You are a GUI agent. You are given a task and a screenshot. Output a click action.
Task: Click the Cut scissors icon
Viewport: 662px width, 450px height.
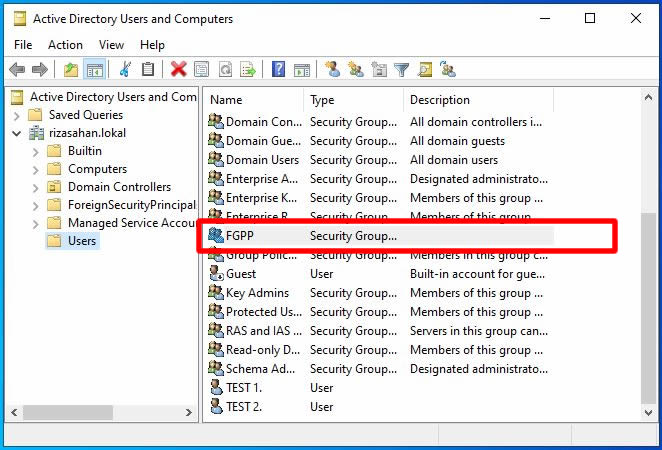pyautogui.click(x=125, y=69)
